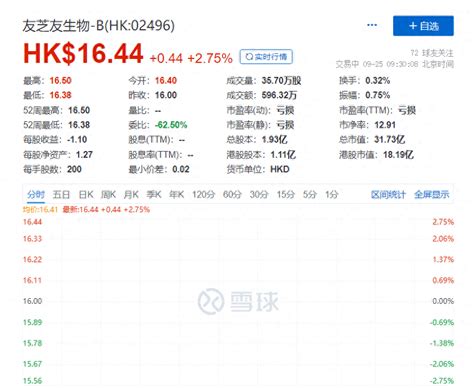Click the 货币单位 value HKD

tap(280, 169)
